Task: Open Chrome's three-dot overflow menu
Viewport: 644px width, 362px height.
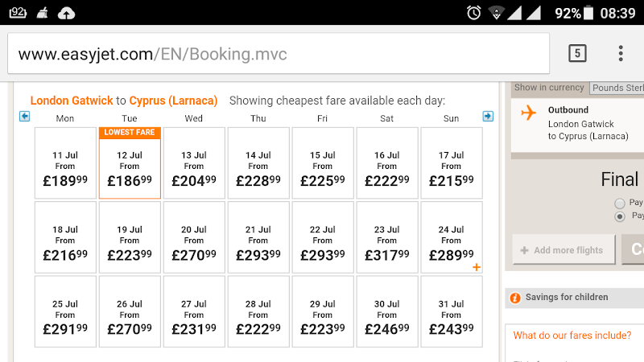Action: (x=621, y=54)
